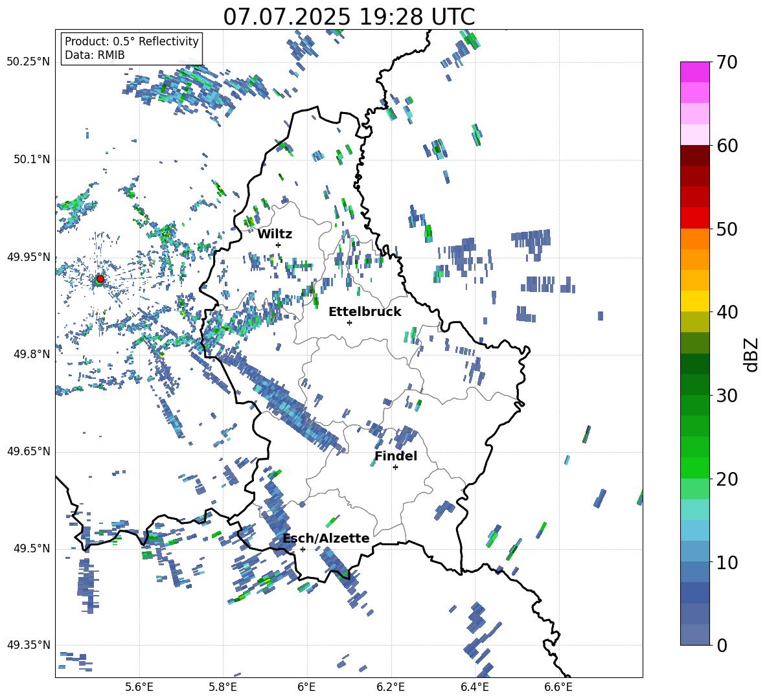Click the 70 tick on the colorbar
The height and width of the screenshot is (700, 767).
[726, 62]
